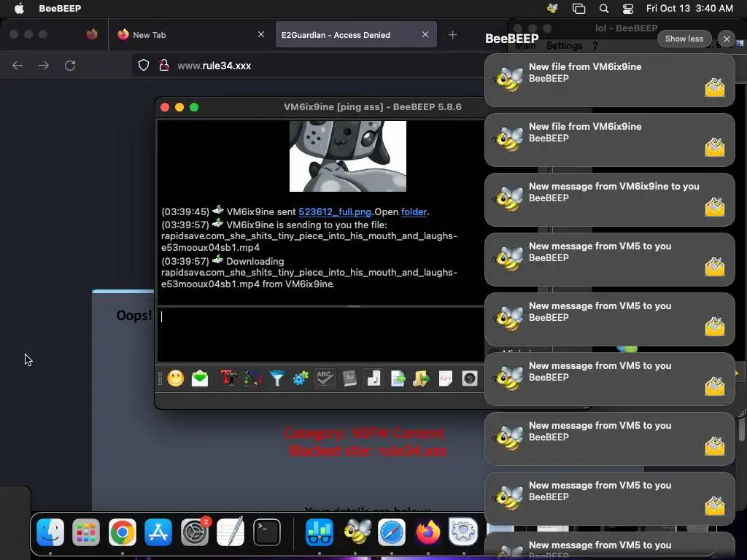Click the send file icon

point(398,378)
